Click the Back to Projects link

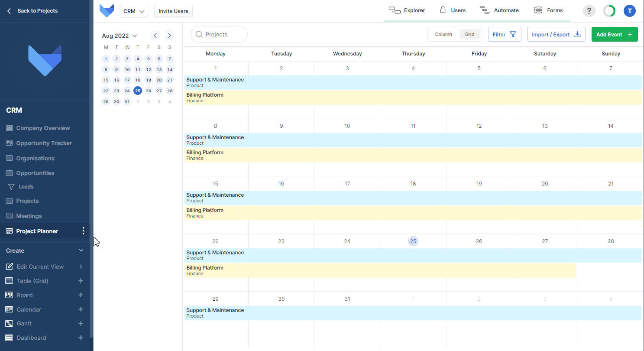[37, 11]
